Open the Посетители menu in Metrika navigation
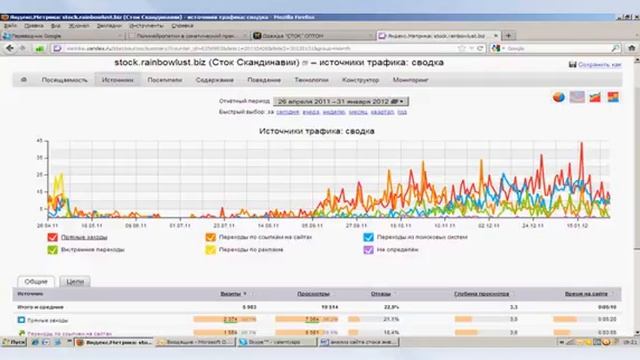Image resolution: width=640 pixels, height=360 pixels. 164,80
